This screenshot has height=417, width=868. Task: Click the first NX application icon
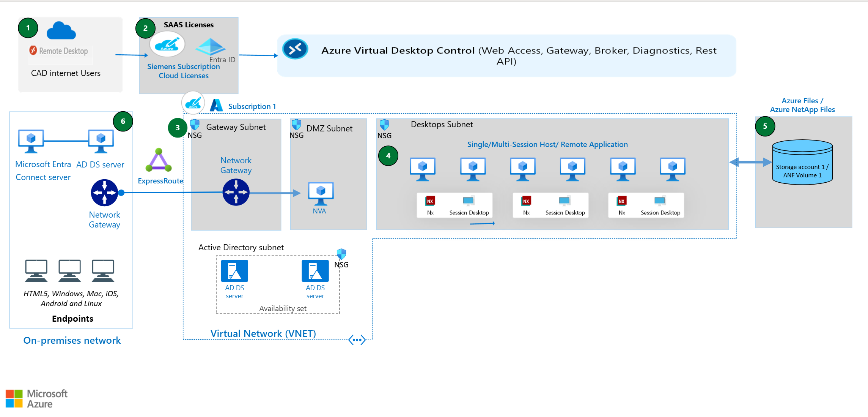[x=430, y=201]
